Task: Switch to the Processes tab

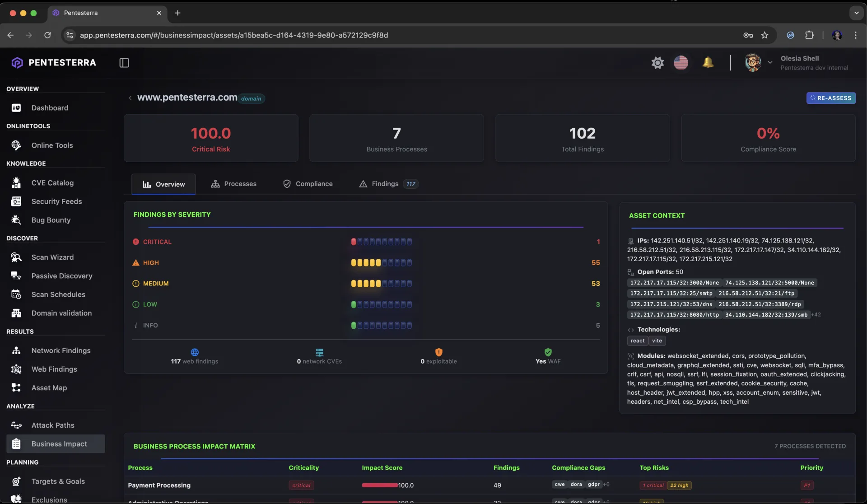Action: tap(233, 184)
